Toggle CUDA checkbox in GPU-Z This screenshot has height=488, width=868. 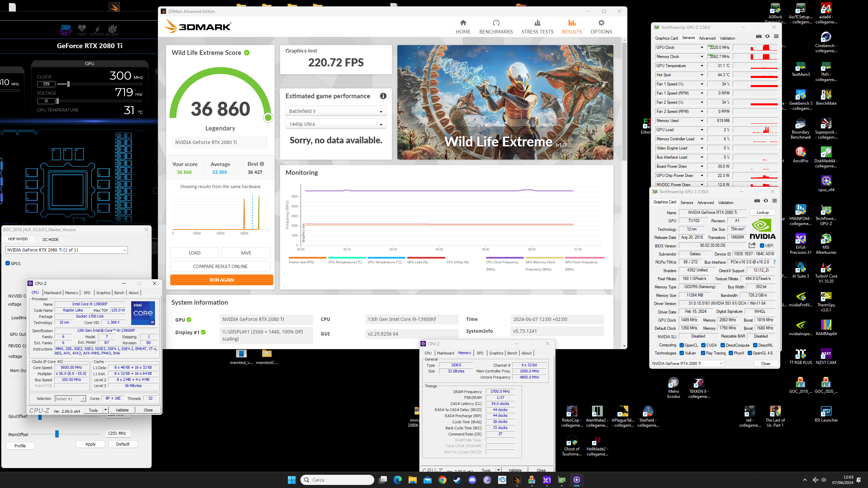[x=703, y=345]
